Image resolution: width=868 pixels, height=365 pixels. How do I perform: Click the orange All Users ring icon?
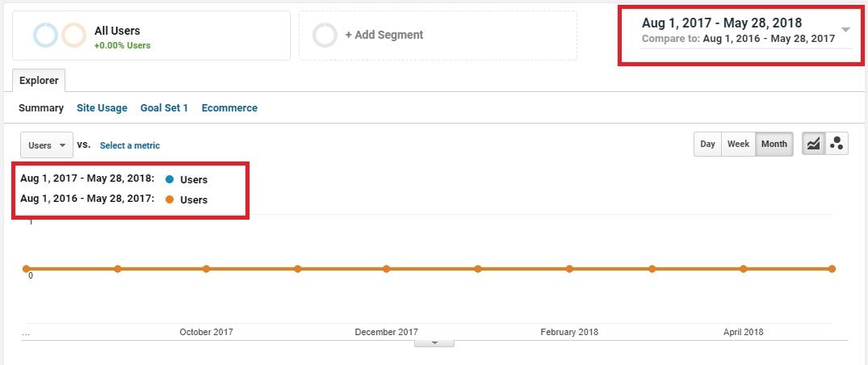(x=73, y=36)
